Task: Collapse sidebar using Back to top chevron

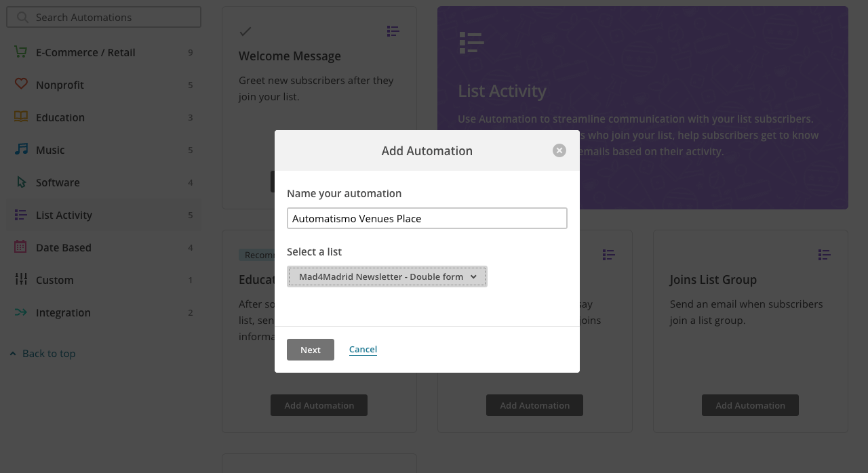Action: click(x=12, y=352)
